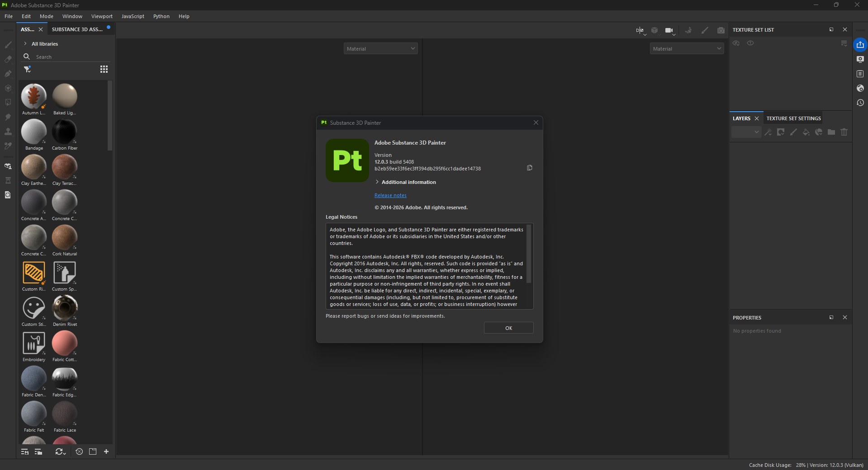Close the About Substance 3D Painter dialog
868x470 pixels.
pyautogui.click(x=536, y=122)
